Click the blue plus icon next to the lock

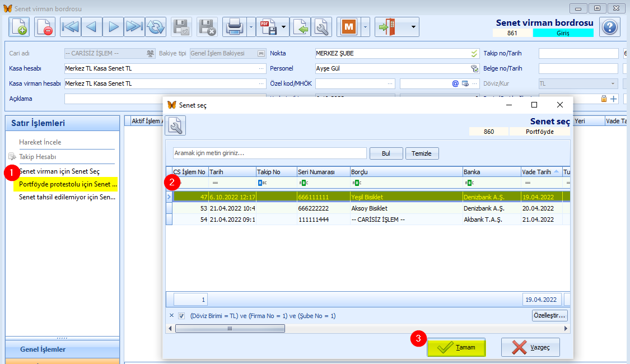614,99
